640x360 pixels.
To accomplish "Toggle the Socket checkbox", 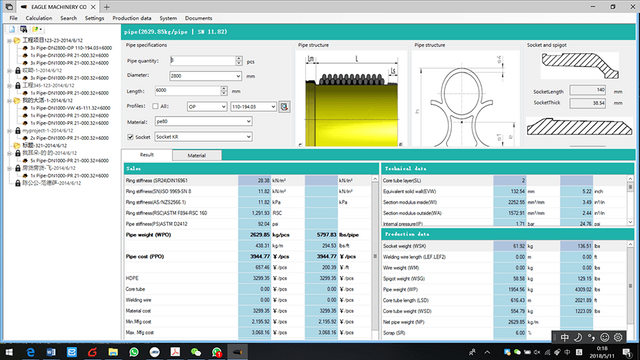I will [x=130, y=137].
